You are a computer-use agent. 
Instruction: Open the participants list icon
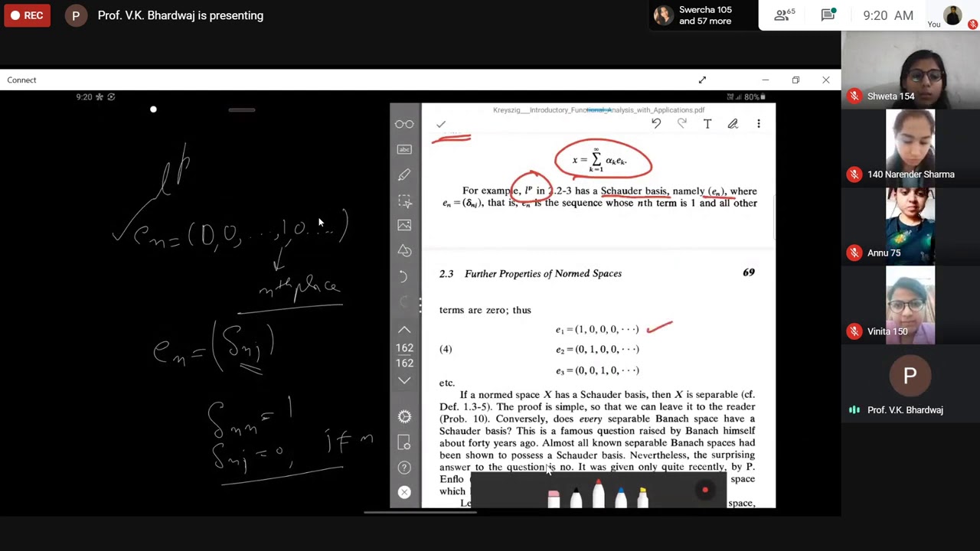click(x=783, y=15)
